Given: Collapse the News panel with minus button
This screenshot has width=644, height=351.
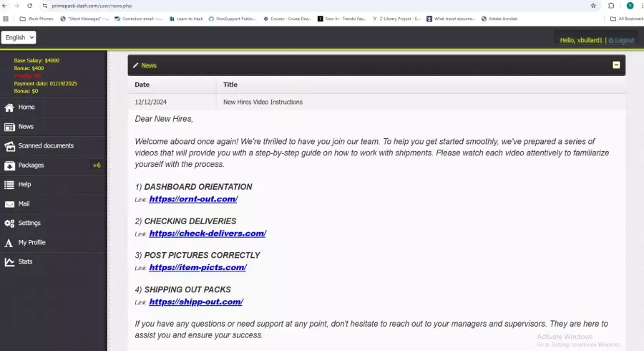Looking at the screenshot, I should point(616,65).
